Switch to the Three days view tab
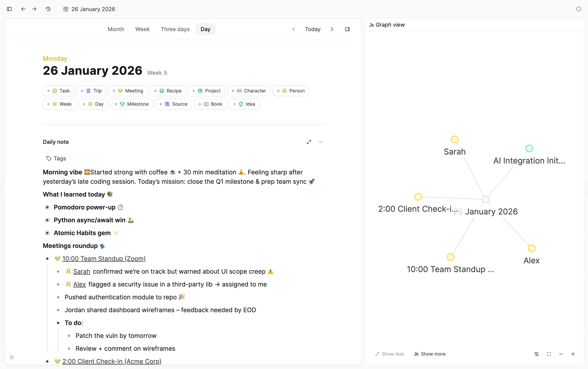The width and height of the screenshot is (588, 369). point(175,29)
